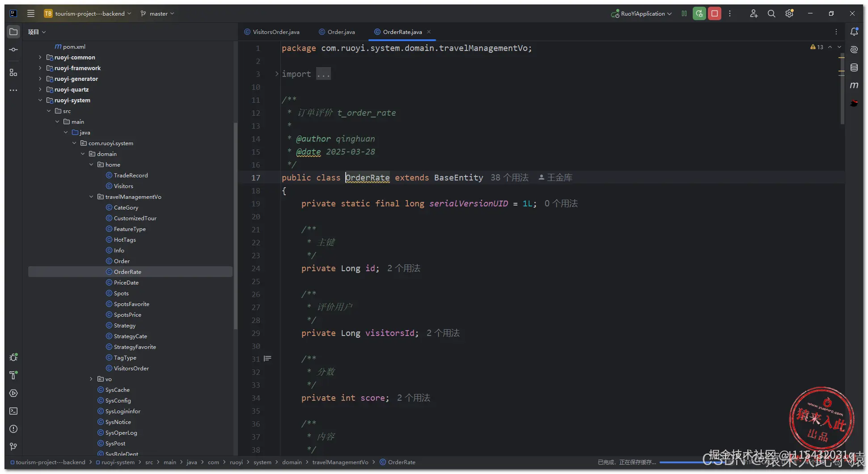
Task: Open the master branch dropdown
Action: pos(157,13)
